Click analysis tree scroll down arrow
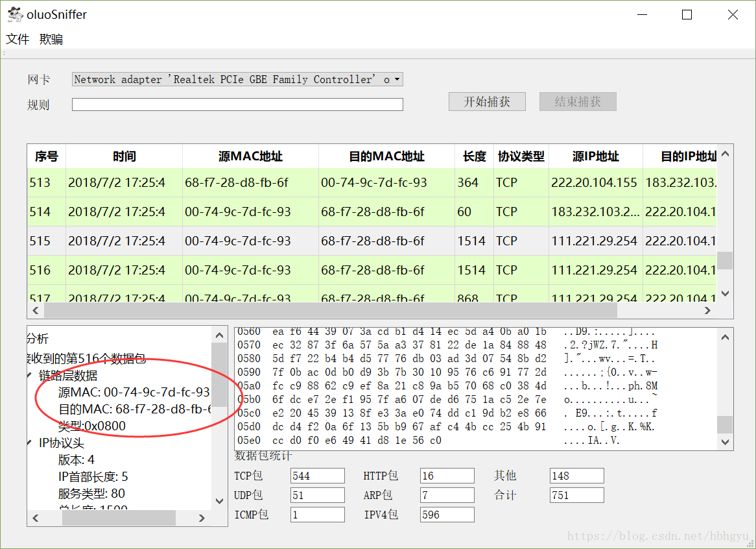This screenshot has width=756, height=549. pyautogui.click(x=219, y=501)
